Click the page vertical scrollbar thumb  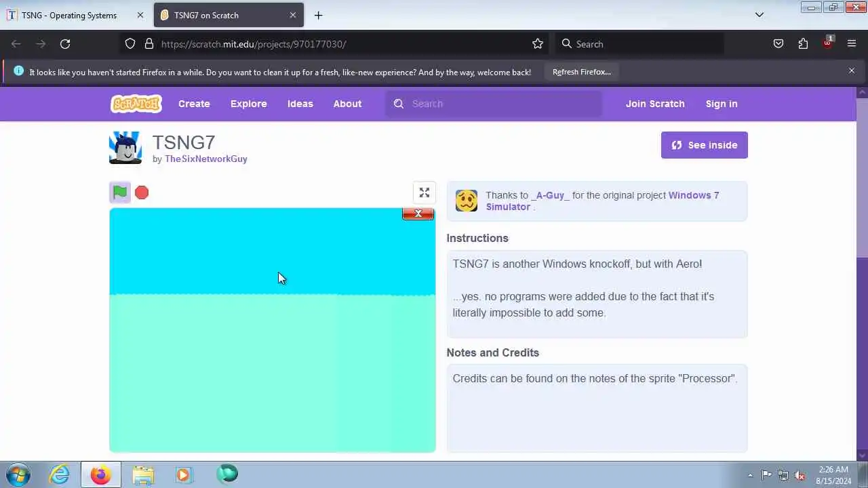click(863, 178)
